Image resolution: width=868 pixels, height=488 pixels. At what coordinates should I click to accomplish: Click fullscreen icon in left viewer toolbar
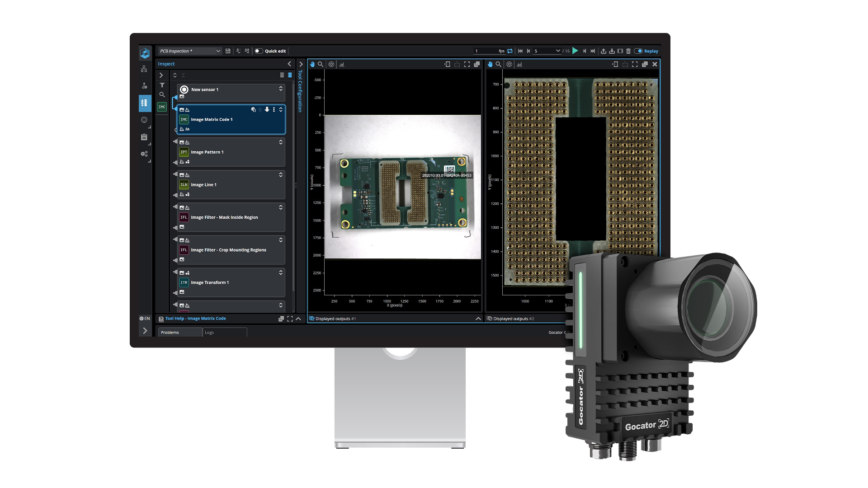467,64
